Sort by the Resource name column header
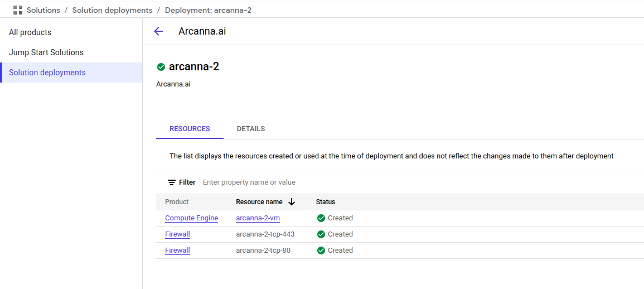This screenshot has height=289, width=644. 259,202
